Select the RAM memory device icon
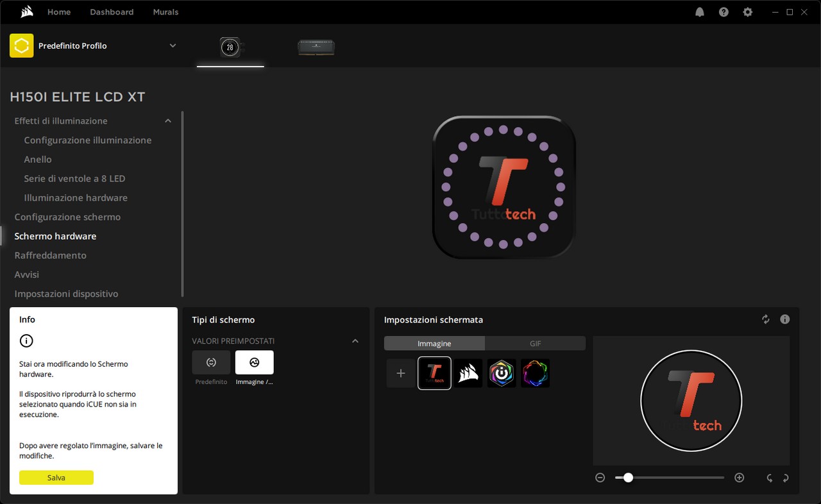The image size is (821, 504). [x=316, y=47]
